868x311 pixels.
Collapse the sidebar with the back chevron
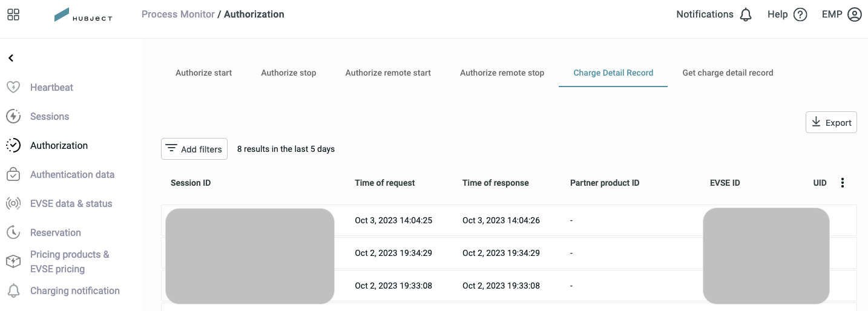click(x=11, y=58)
